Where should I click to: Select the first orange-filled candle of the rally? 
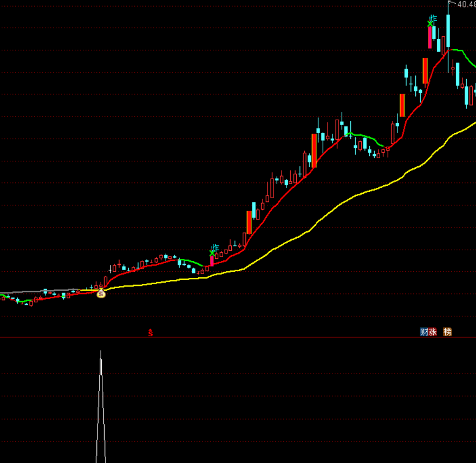click(249, 223)
